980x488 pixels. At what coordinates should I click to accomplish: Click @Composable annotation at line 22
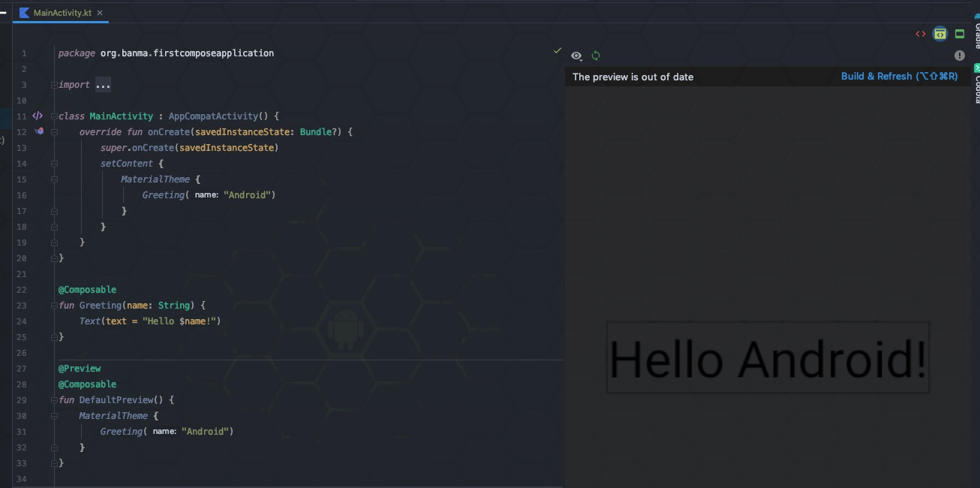pyautogui.click(x=87, y=290)
